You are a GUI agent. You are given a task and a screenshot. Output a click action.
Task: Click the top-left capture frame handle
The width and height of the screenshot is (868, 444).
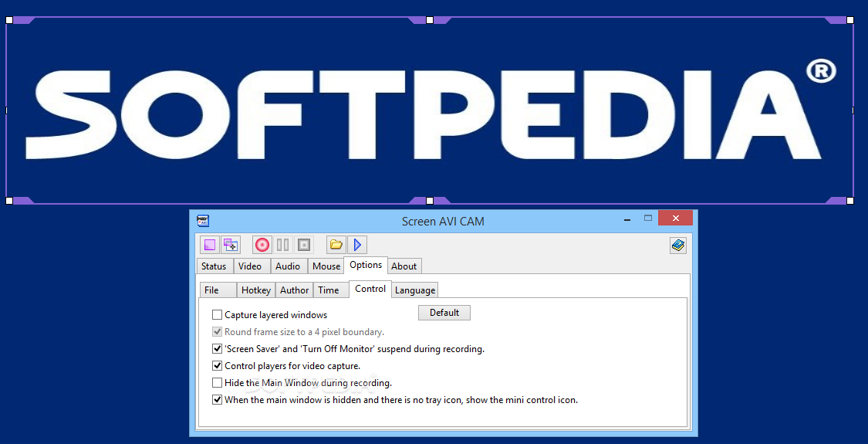(x=8, y=20)
